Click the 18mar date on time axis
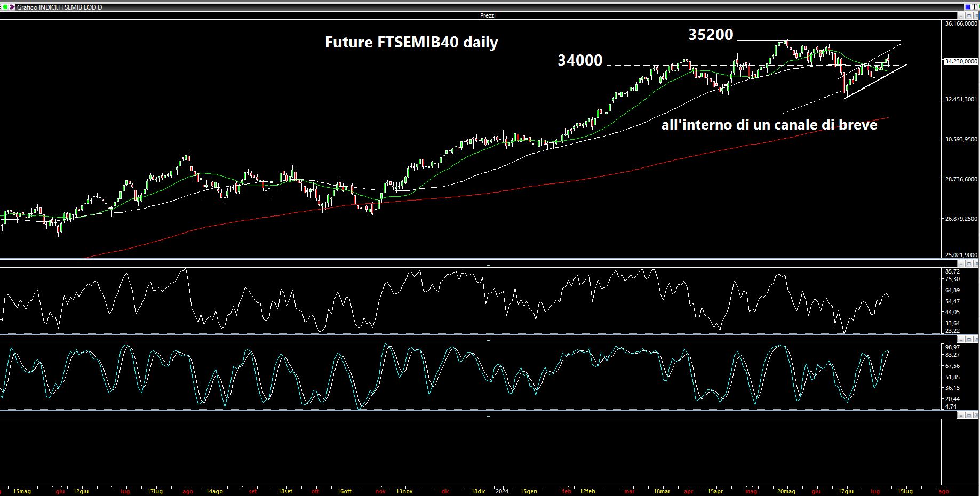Image resolution: width=980 pixels, height=496 pixels. [x=662, y=491]
